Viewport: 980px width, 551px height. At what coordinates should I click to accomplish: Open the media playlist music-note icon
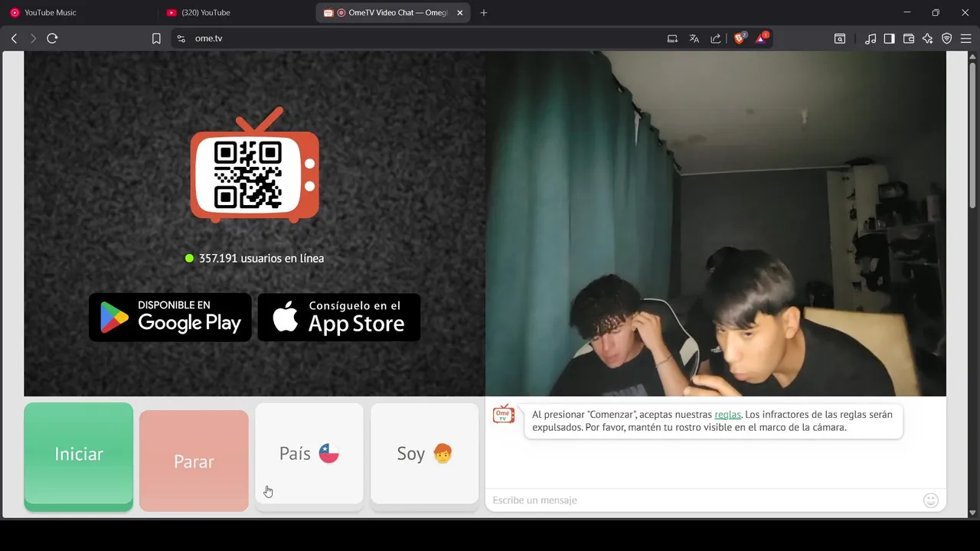pos(871,38)
